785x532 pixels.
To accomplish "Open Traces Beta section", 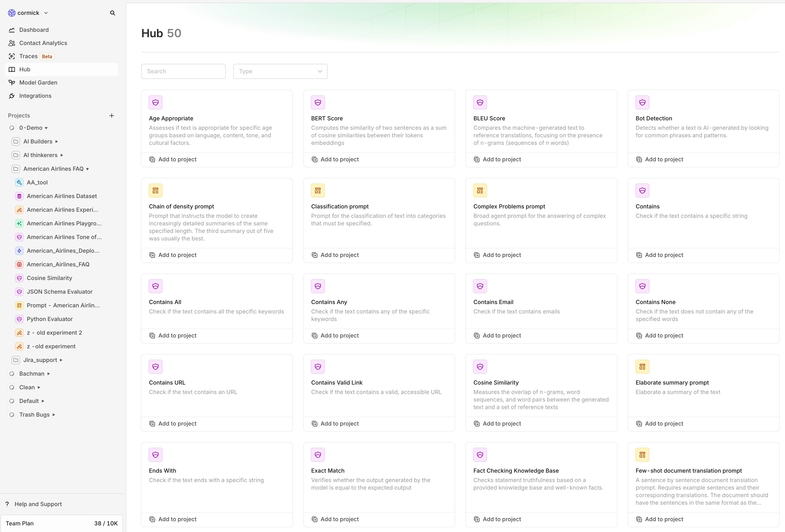I will (28, 56).
